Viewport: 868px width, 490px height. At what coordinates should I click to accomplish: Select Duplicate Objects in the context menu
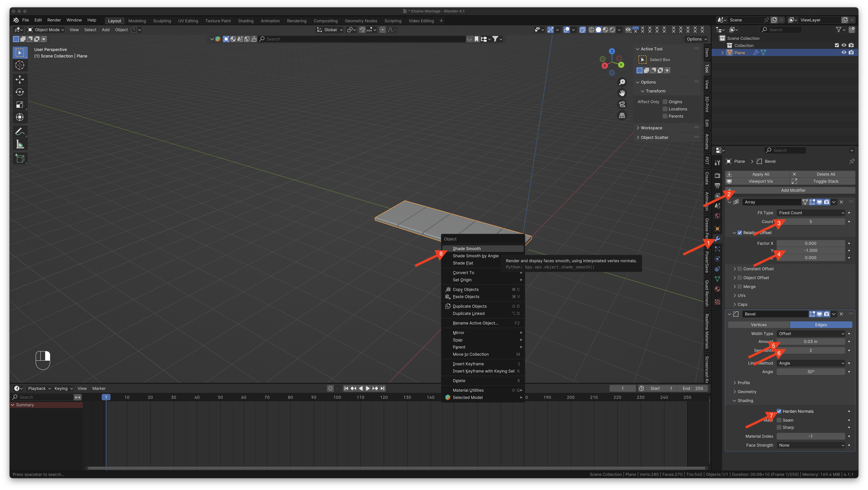[483, 306]
